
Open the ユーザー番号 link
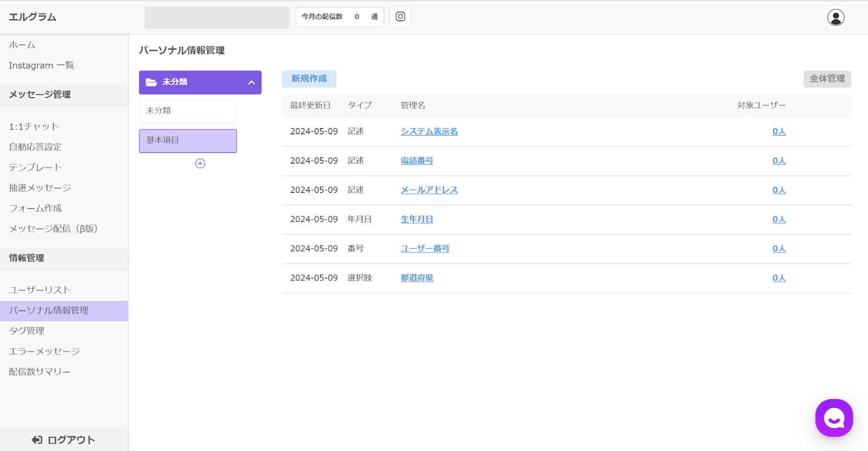click(x=425, y=249)
